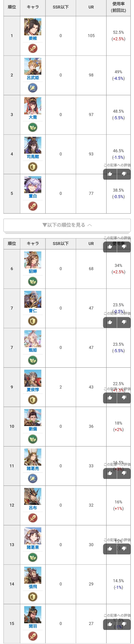Screen dimensions: 134x644
Task: Click the 劉備 character name link
Action: [33, 429]
